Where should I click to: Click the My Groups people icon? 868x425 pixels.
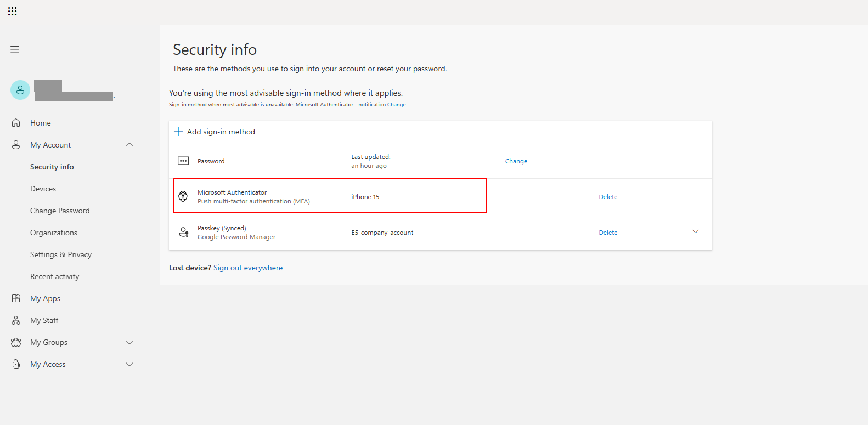pos(16,342)
